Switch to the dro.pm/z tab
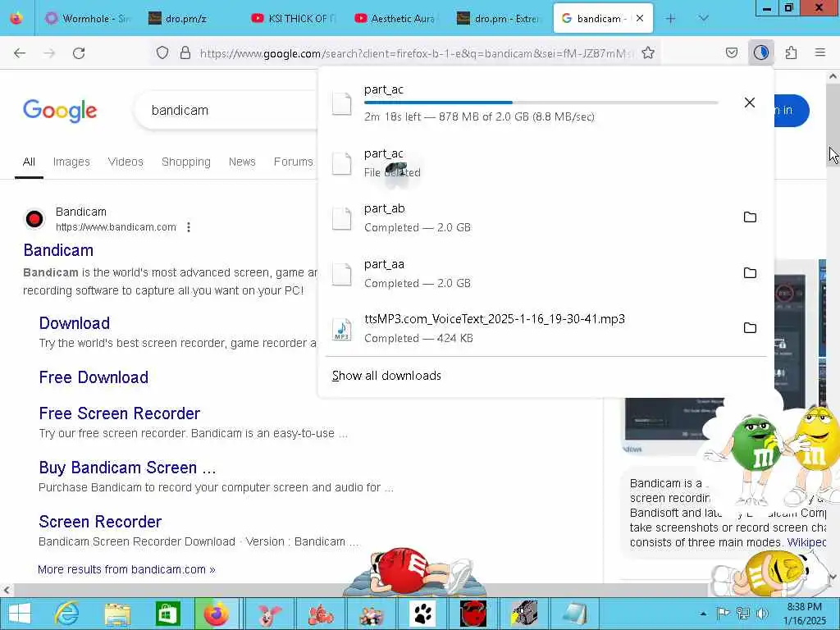Screen dimensions: 840x630 [x=189, y=18]
